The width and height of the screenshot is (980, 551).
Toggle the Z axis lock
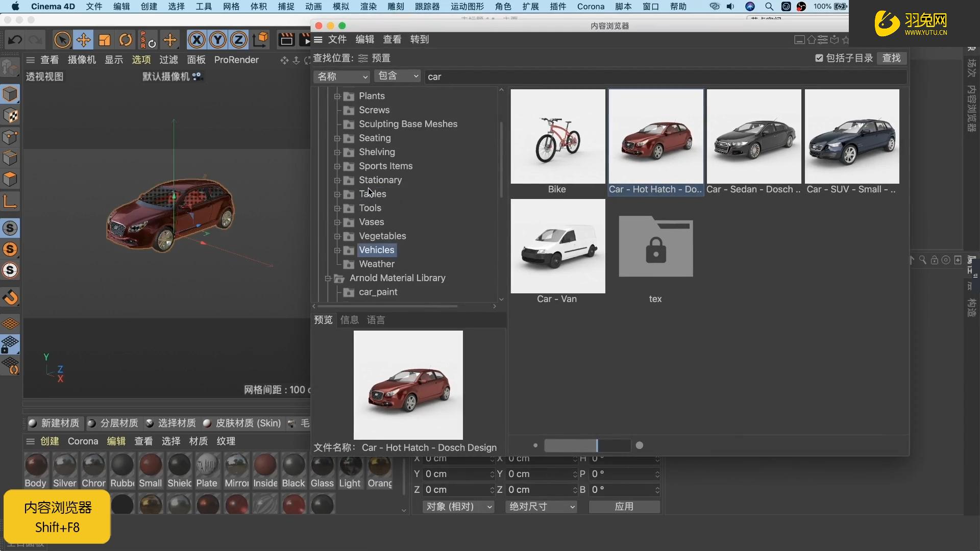pyautogui.click(x=238, y=40)
